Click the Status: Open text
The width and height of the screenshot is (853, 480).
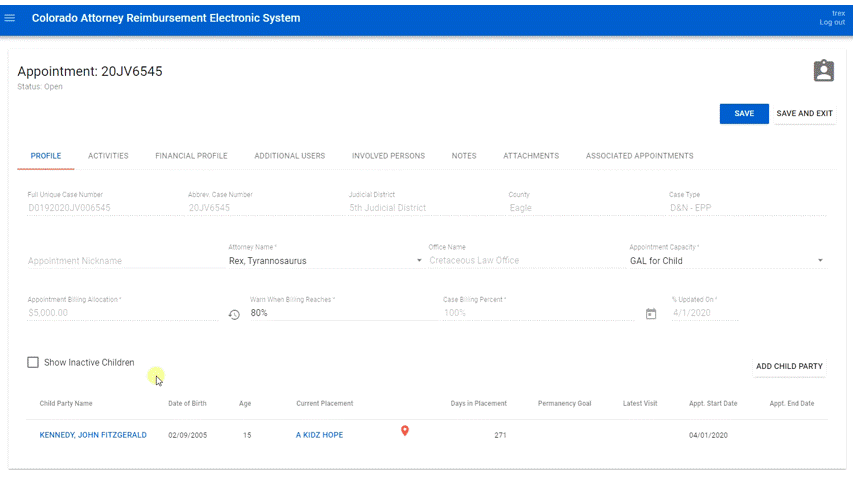coord(40,87)
